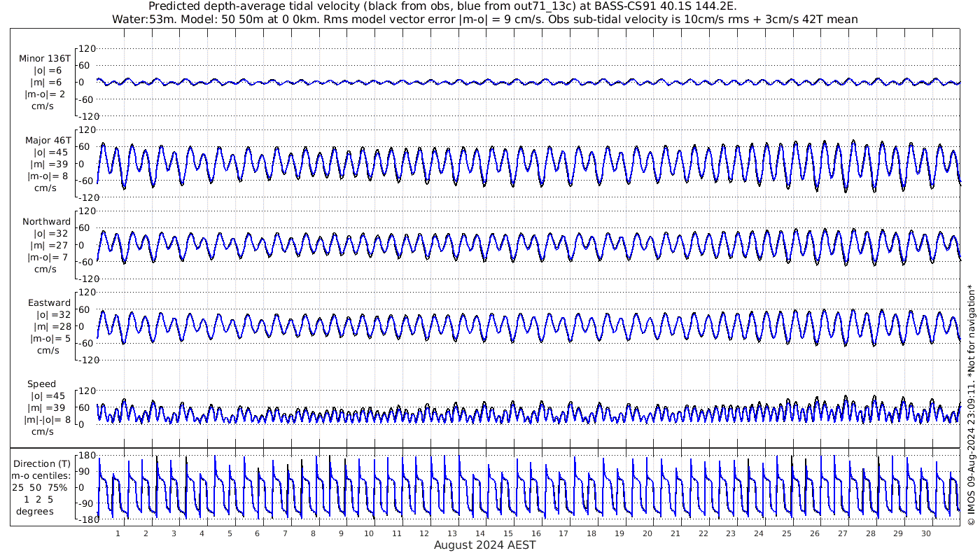Viewport: 980px width, 560px height.
Task: Click day '5' on the date axis
Action: click(230, 534)
